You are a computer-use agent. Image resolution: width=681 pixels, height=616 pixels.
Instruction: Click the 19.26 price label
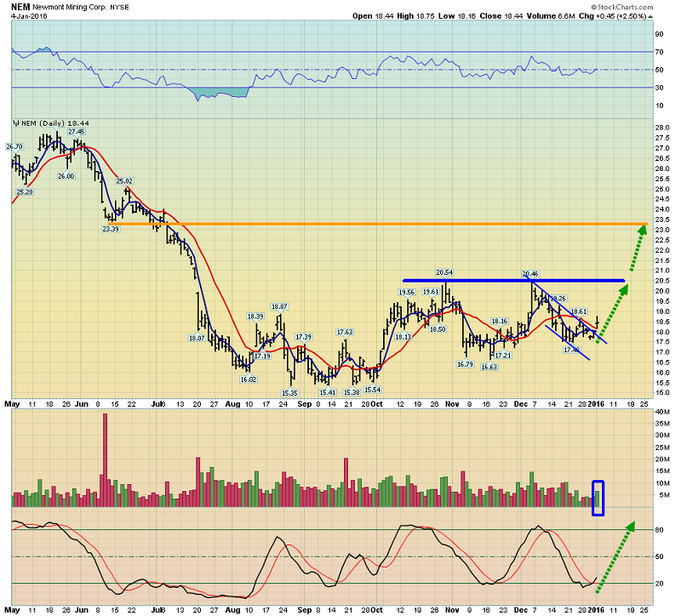click(x=558, y=299)
